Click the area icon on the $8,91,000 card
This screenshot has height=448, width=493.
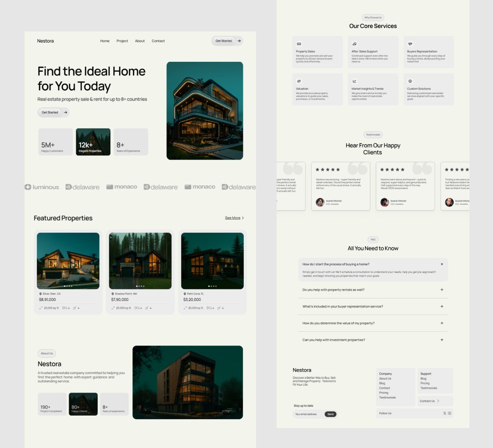[41, 308]
